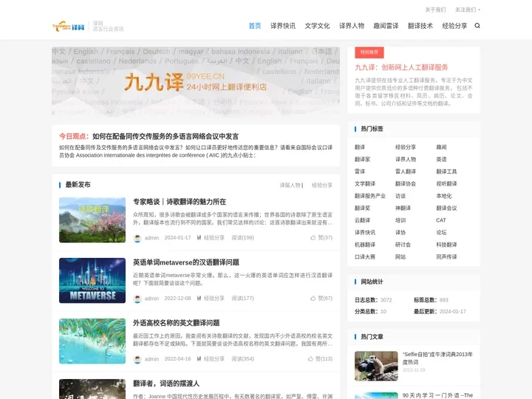Select the 机器翻译 hot tag
The height and width of the screenshot is (399, 532).
[x=365, y=245]
